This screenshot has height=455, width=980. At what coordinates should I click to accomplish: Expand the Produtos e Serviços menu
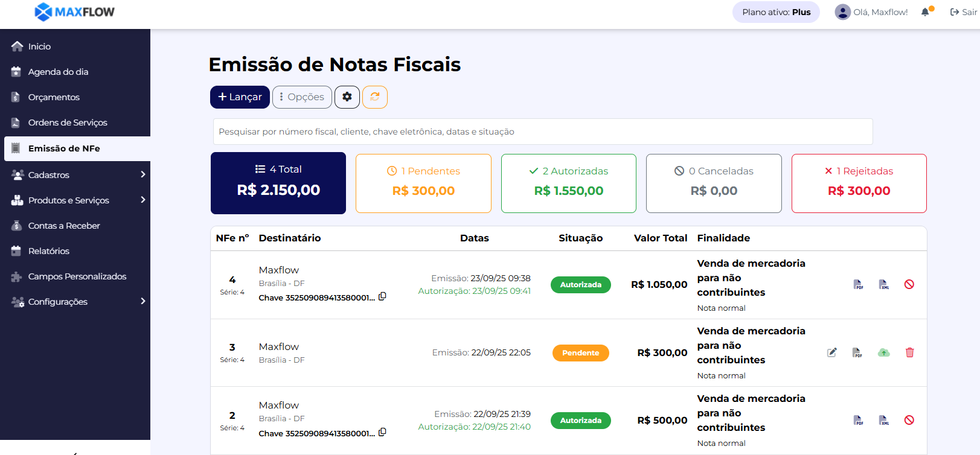(68, 200)
